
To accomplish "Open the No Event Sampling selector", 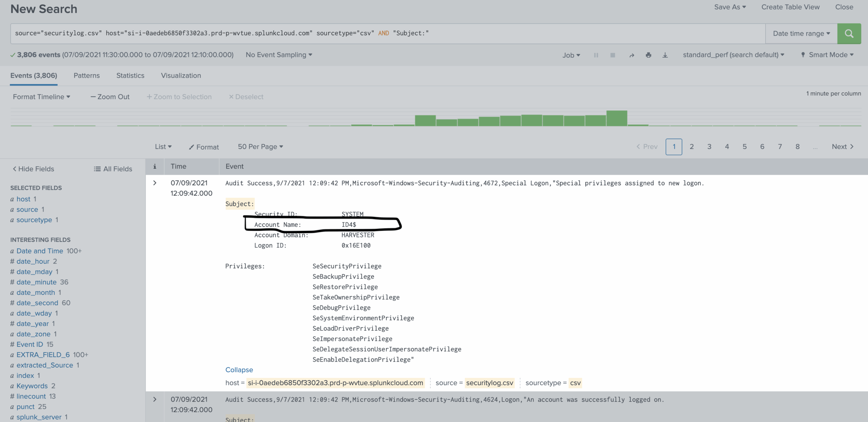I will [x=279, y=55].
